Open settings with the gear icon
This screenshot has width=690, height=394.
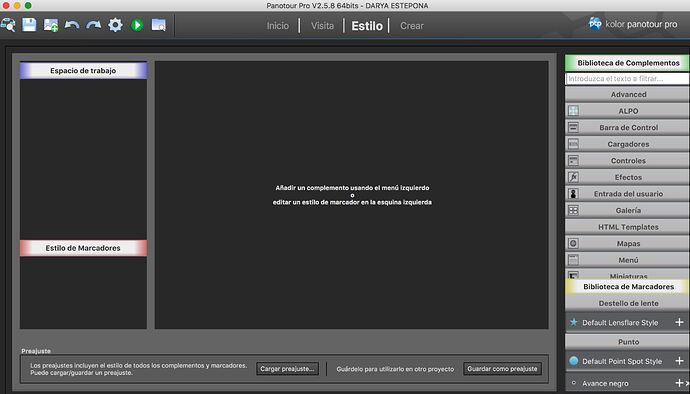(x=115, y=25)
